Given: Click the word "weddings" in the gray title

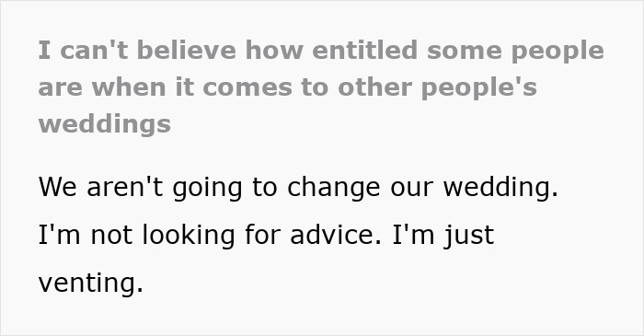Looking at the screenshot, I should point(104,124).
